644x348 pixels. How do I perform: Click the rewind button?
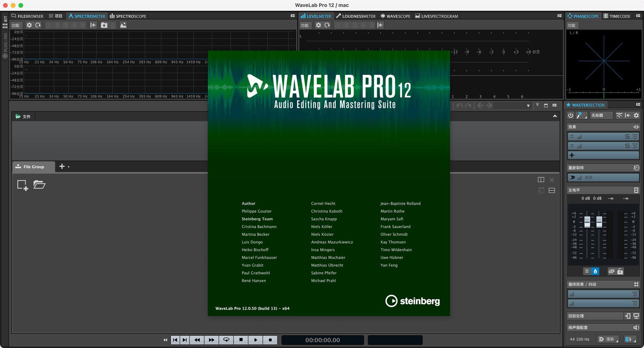[197, 340]
